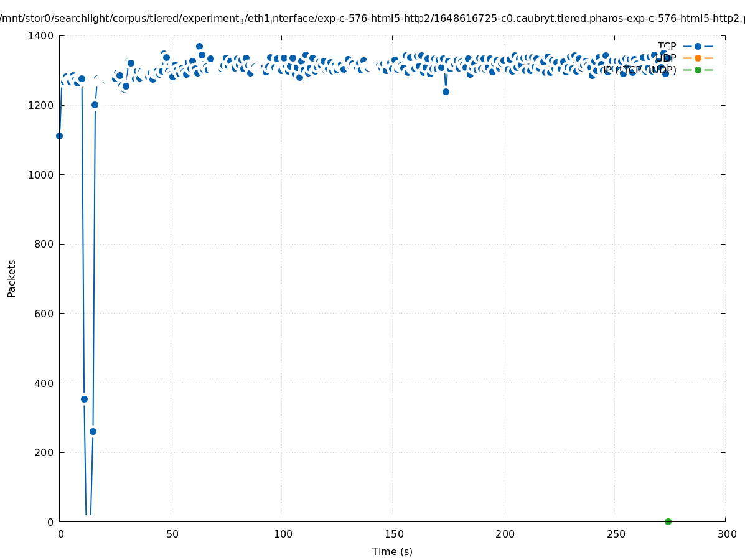
Task: Click the TCP point near 260 packets
Action: (93, 431)
